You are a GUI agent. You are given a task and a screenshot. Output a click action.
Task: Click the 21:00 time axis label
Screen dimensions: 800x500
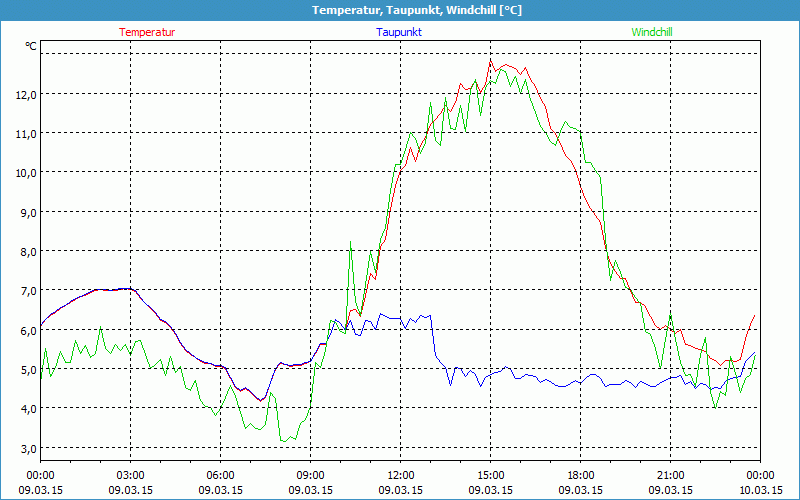coord(670,476)
